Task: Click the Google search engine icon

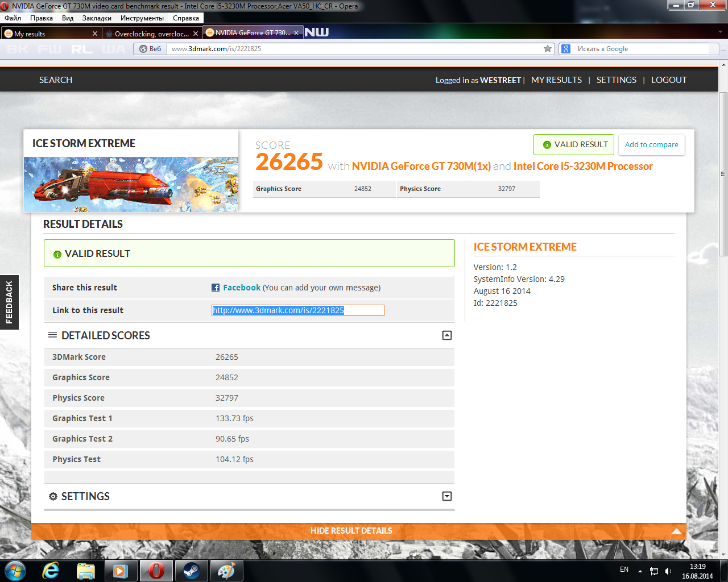Action: [x=566, y=49]
